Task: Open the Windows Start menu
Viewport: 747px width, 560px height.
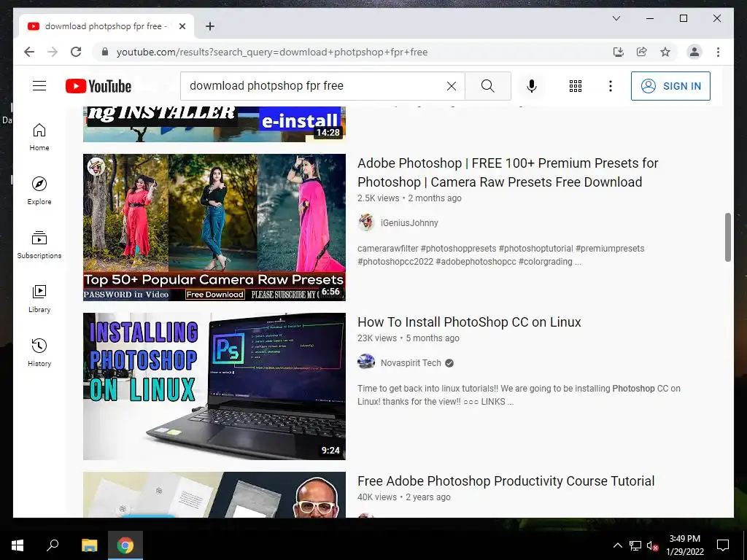Action: 18,545
